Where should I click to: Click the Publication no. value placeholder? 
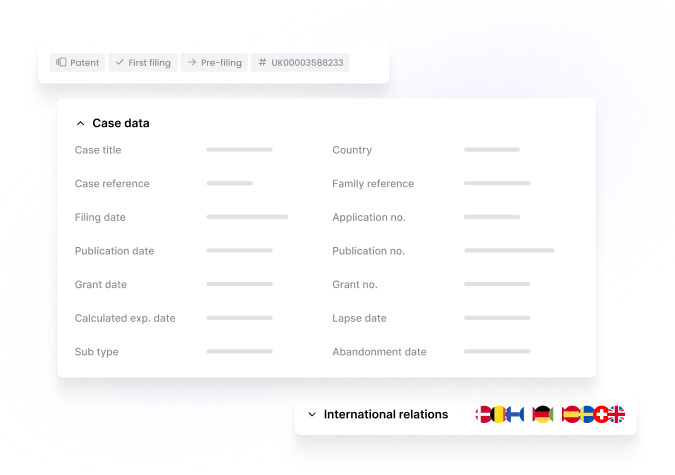pos(509,250)
